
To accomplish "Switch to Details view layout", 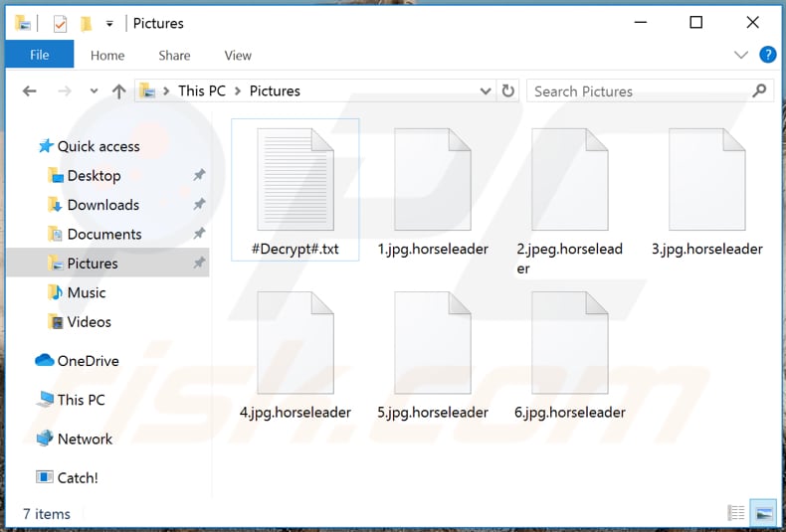I will coord(736,513).
